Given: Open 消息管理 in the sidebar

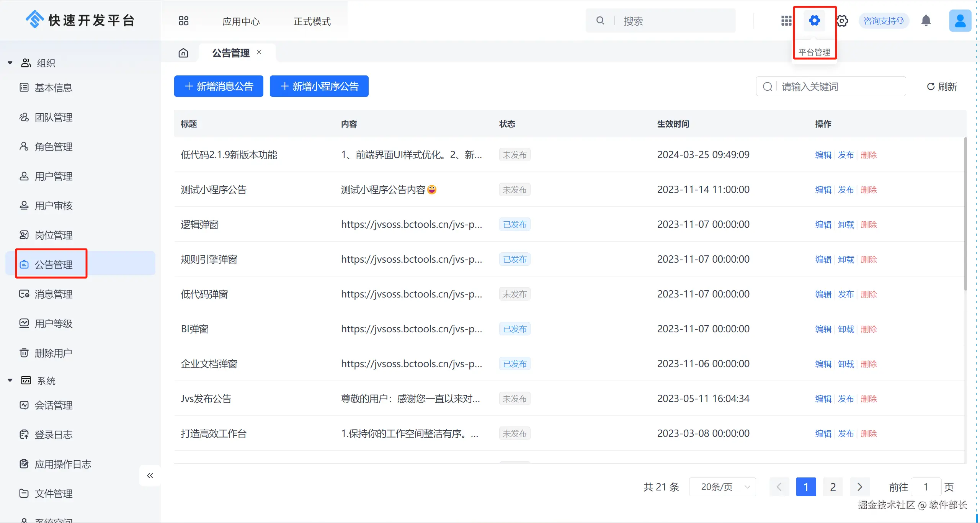Looking at the screenshot, I should [54, 294].
